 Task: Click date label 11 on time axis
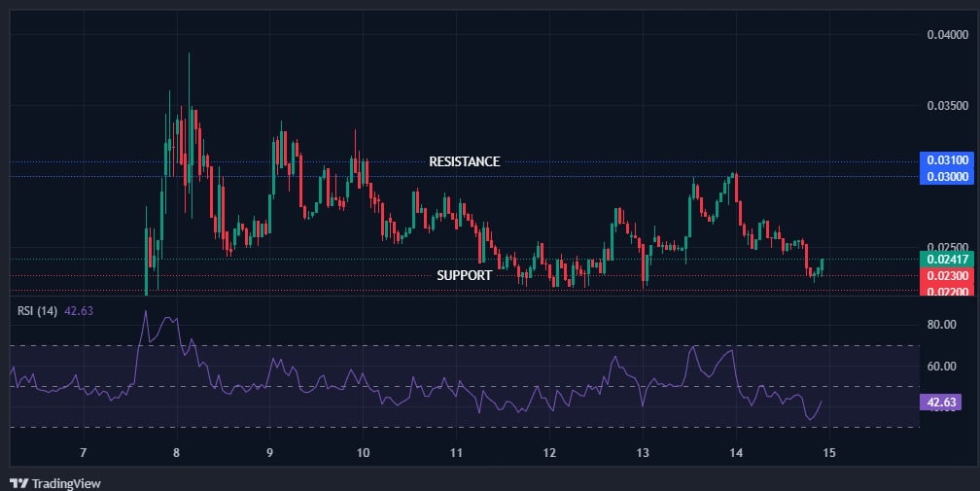pos(456,452)
